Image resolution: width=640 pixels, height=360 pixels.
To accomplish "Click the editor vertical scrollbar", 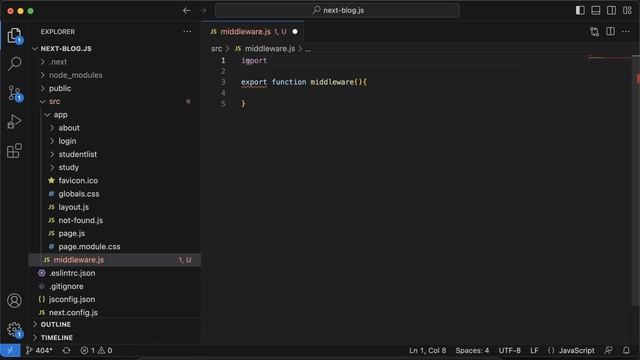I will pyautogui.click(x=636, y=180).
